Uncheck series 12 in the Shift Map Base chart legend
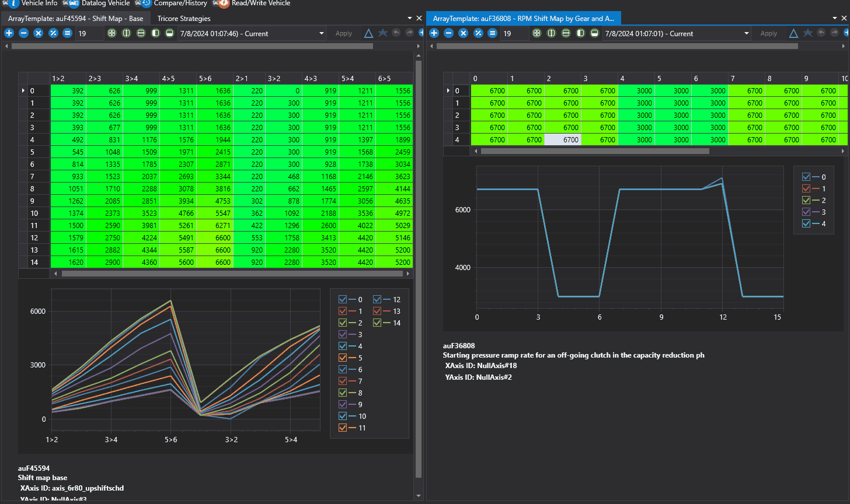The image size is (850, 504). [378, 299]
